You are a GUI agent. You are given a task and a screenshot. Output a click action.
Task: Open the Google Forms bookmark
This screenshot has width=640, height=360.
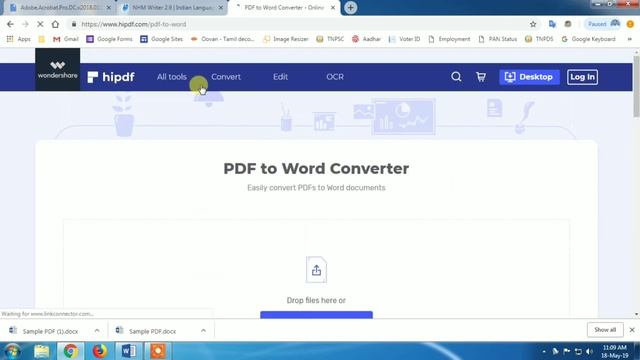(109, 39)
